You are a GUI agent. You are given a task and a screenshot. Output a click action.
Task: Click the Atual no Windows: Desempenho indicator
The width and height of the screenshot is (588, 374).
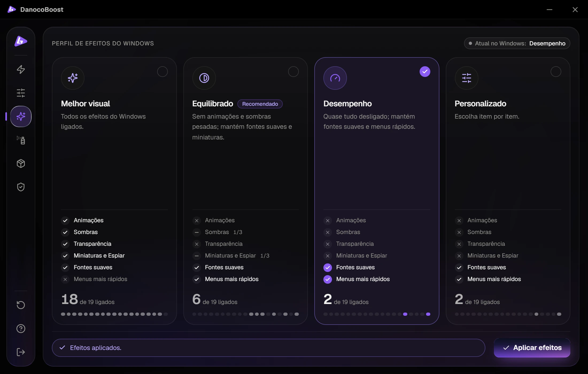pyautogui.click(x=517, y=43)
